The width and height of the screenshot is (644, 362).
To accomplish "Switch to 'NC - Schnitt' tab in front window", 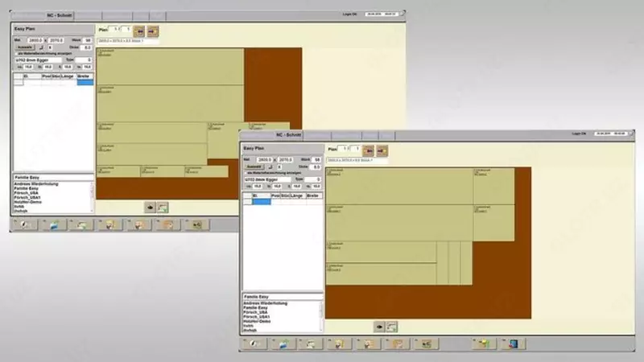I will [x=288, y=136].
